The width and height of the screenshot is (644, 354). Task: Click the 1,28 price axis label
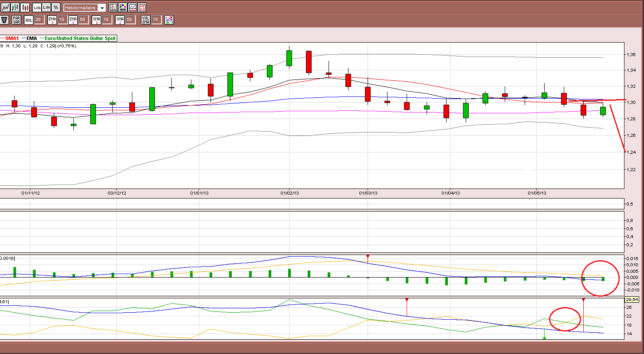[x=631, y=119]
